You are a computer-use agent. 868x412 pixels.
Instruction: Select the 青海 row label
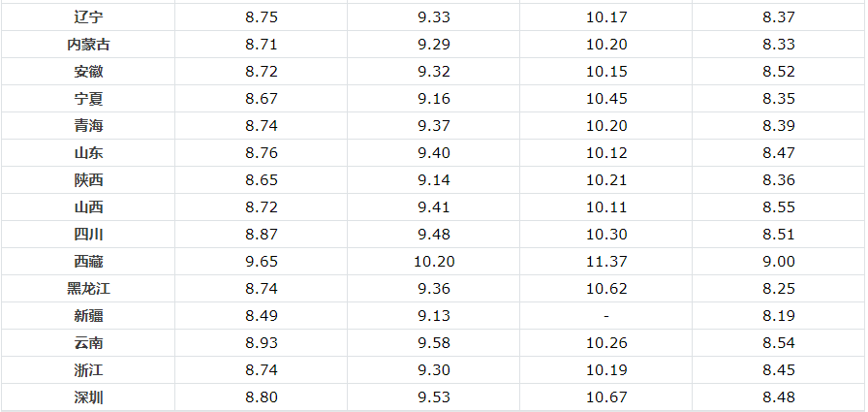point(88,126)
